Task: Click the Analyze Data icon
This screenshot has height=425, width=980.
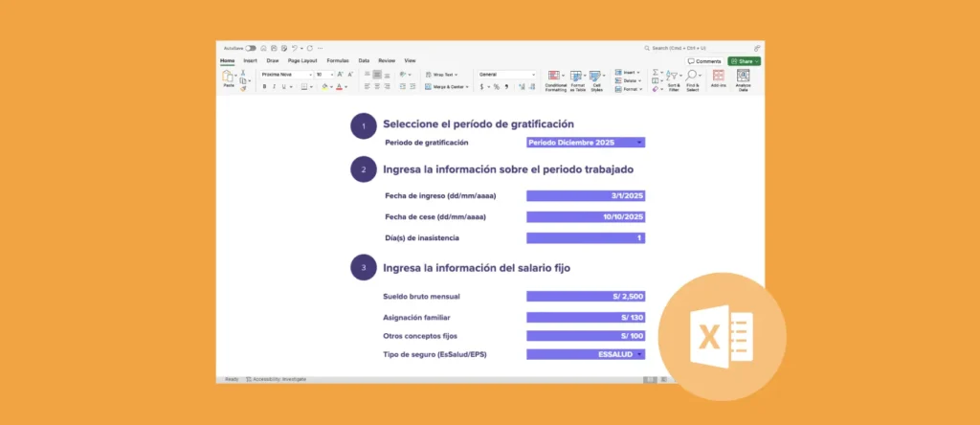Action: pyautogui.click(x=743, y=77)
